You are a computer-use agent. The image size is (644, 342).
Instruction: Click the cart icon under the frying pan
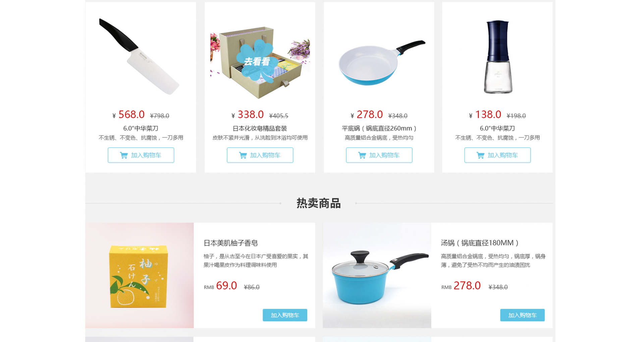pyautogui.click(x=362, y=155)
